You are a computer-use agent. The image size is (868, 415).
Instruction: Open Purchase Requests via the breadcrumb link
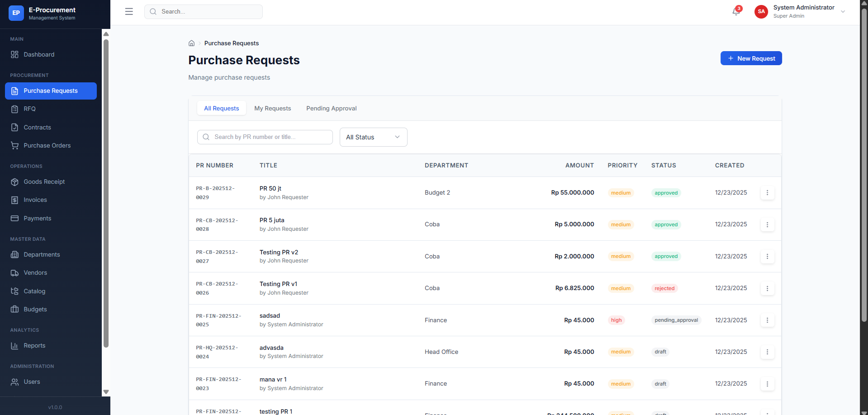point(231,43)
